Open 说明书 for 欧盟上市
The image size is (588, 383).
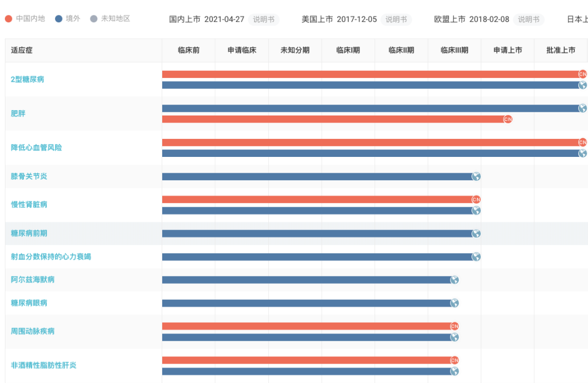(528, 20)
